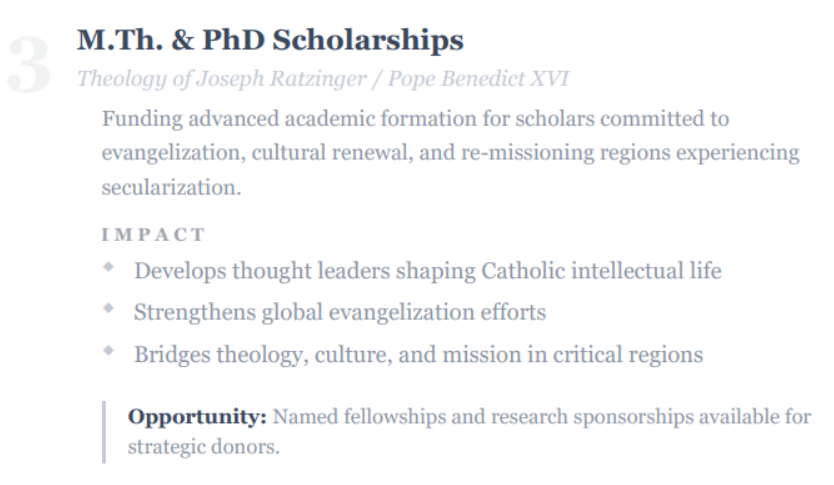834x485 pixels.
Task: Click the "Bridges theology, culture, and mission" line
Action: [x=418, y=354]
